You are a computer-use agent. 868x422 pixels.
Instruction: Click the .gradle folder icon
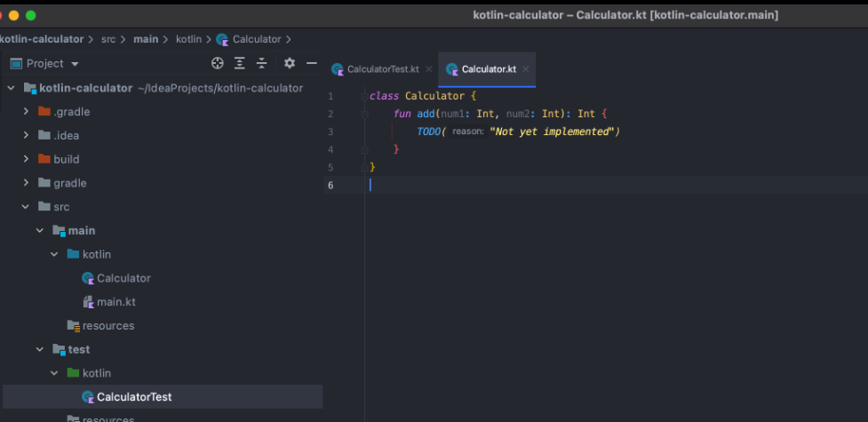coord(44,112)
